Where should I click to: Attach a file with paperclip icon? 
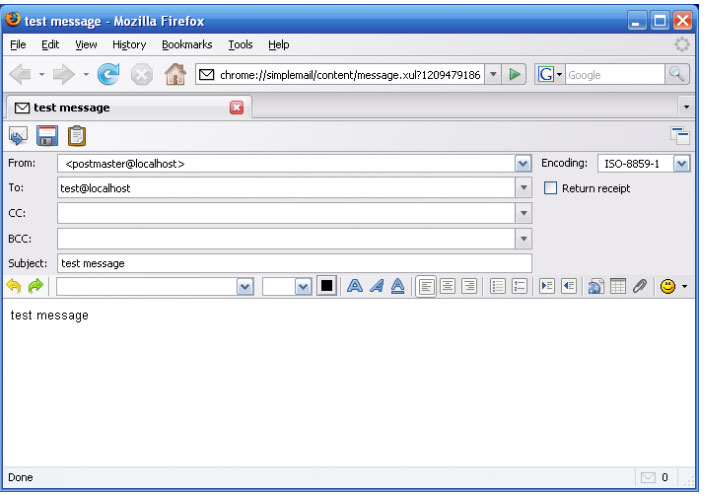pyautogui.click(x=639, y=287)
